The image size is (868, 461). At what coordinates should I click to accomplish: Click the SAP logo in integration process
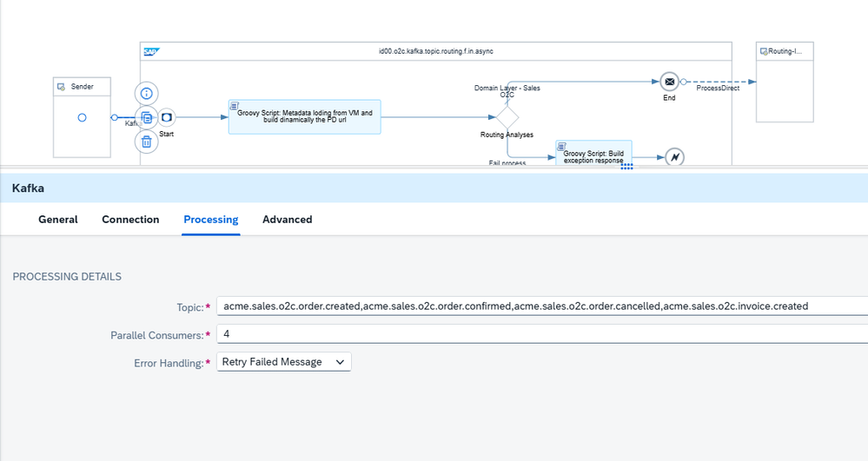tap(151, 52)
